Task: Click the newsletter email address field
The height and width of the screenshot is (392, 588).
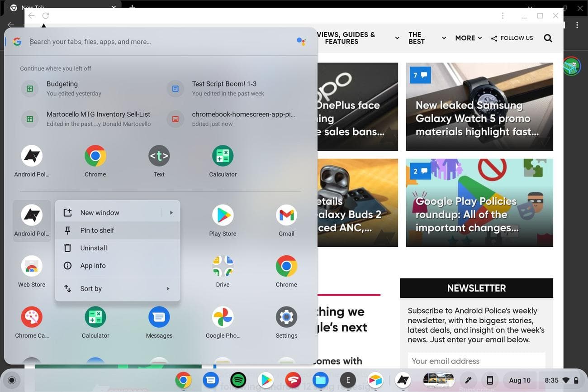Action: pos(476,361)
